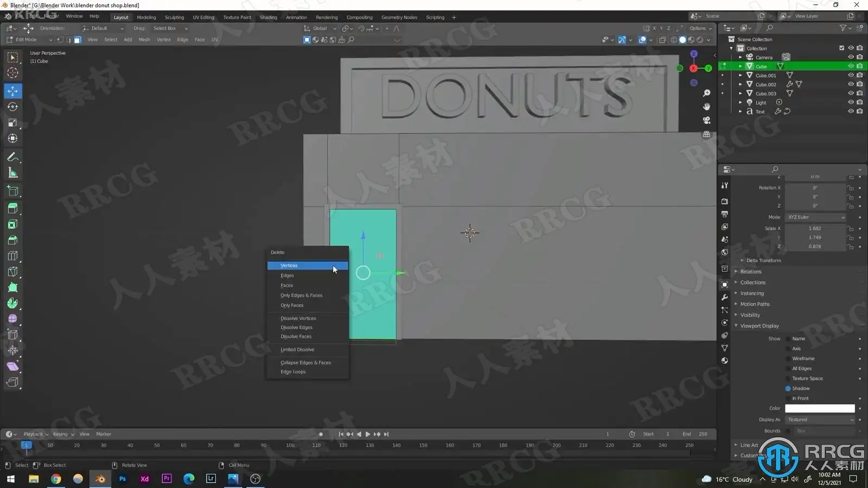Open Chrome from the taskbar
This screenshot has width=868, height=488.
[x=56, y=479]
